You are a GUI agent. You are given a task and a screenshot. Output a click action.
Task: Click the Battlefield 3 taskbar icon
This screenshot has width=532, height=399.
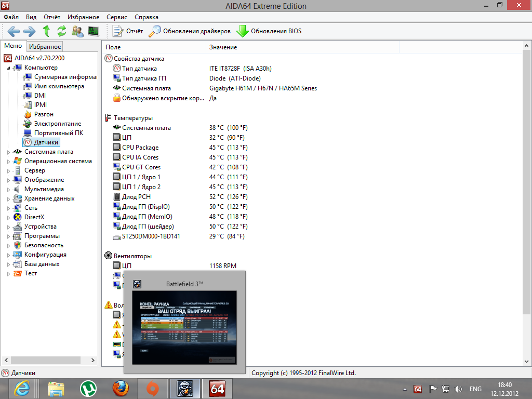point(185,389)
